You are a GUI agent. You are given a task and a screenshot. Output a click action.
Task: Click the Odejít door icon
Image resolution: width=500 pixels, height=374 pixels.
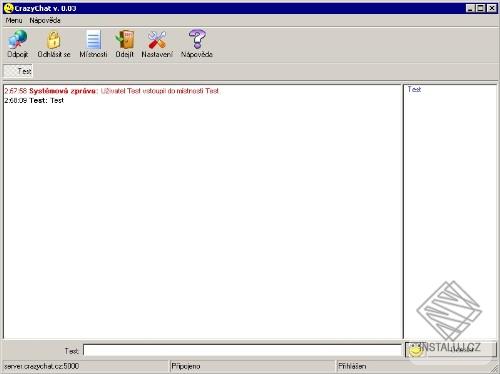[x=125, y=39]
